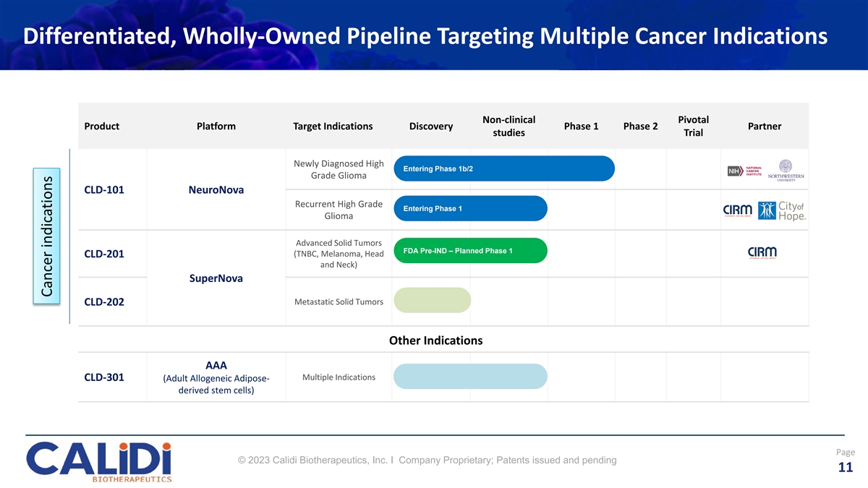Click the page number 11
Screen dimensions: 868x488
[x=845, y=468]
